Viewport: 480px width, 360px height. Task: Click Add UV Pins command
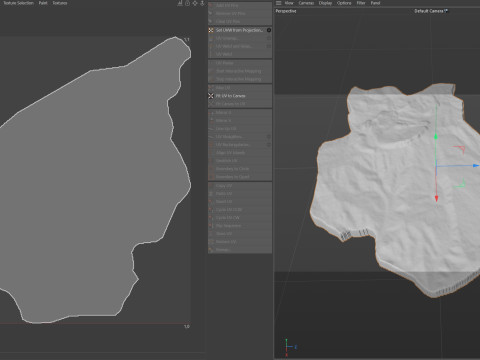click(240, 6)
